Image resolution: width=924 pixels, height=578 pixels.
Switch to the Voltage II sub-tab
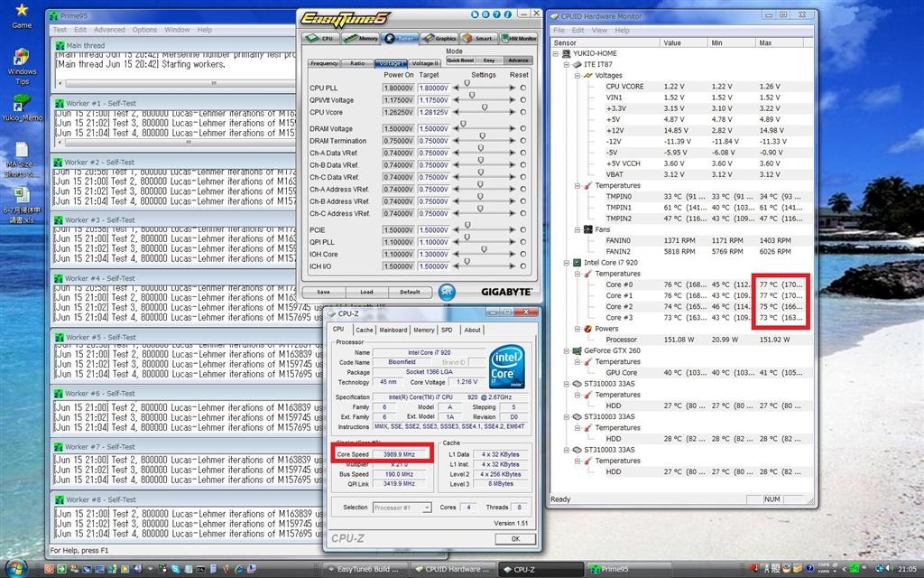[425, 63]
